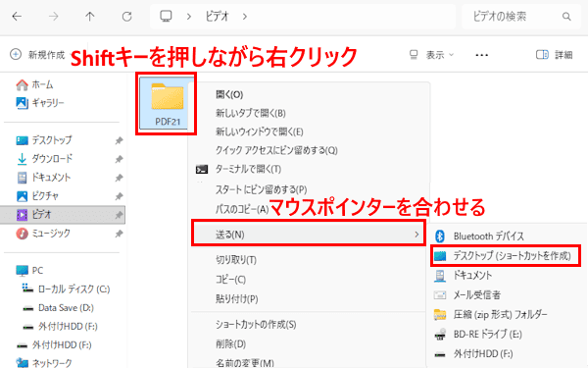Open the 表示 view dropdown
The image size is (588, 368).
pos(431,55)
